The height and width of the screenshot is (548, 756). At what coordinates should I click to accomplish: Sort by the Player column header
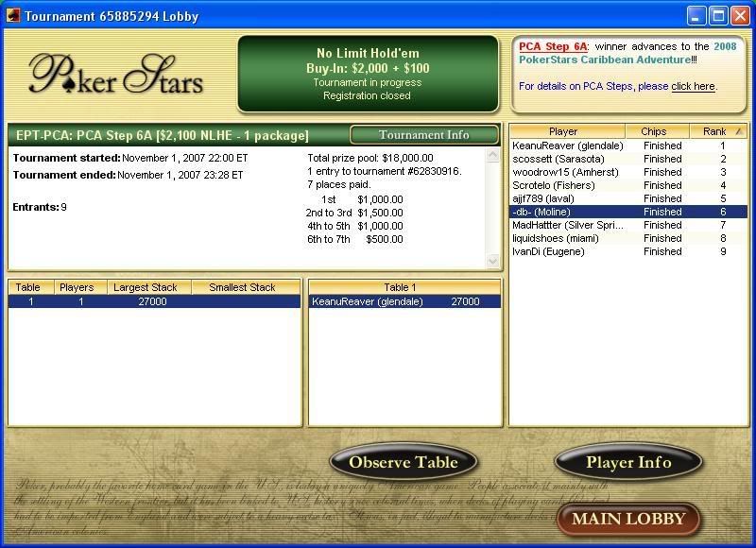(x=563, y=131)
